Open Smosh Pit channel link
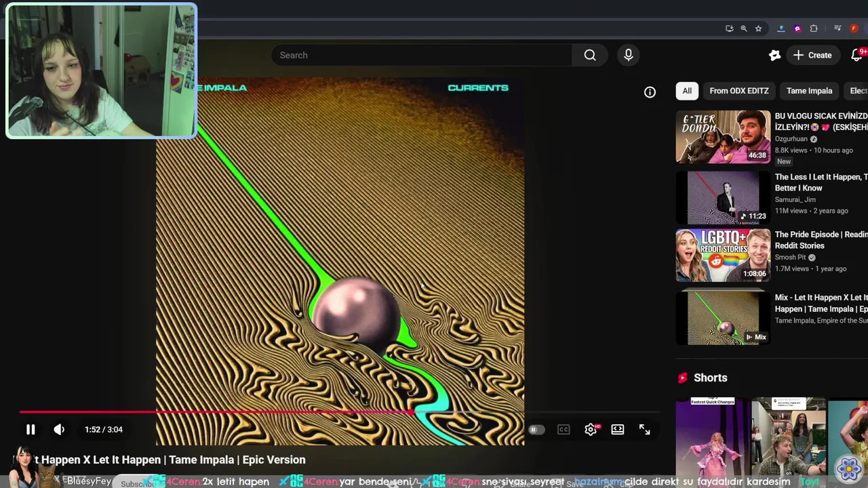 [790, 258]
